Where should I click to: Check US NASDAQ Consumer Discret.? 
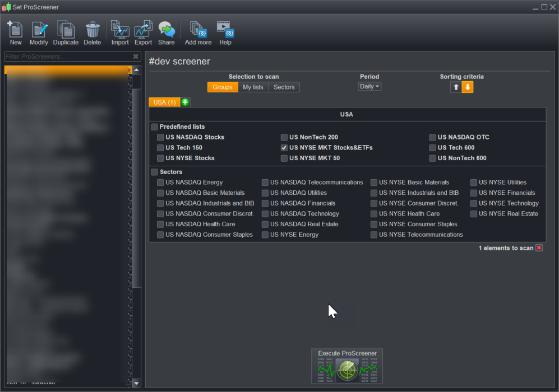160,214
